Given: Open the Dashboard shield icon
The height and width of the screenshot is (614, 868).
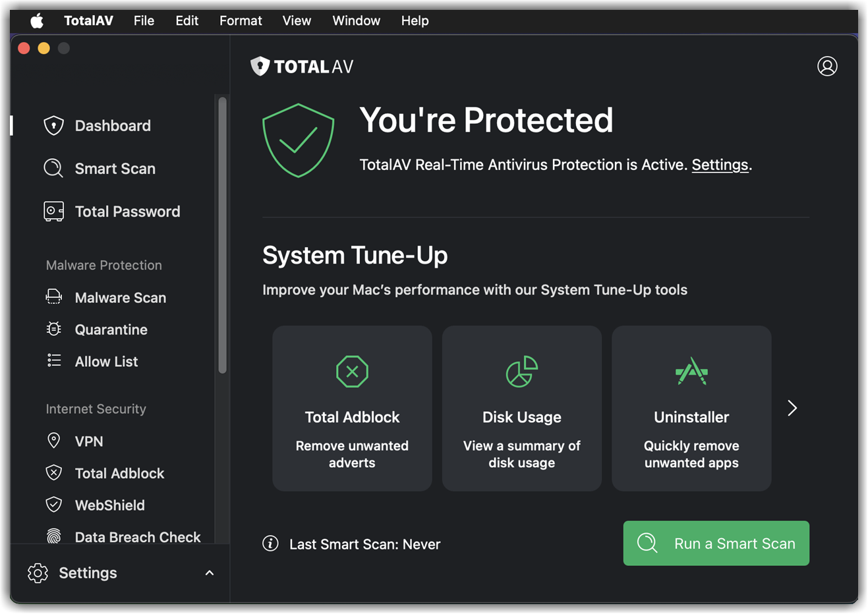Looking at the screenshot, I should click(53, 126).
